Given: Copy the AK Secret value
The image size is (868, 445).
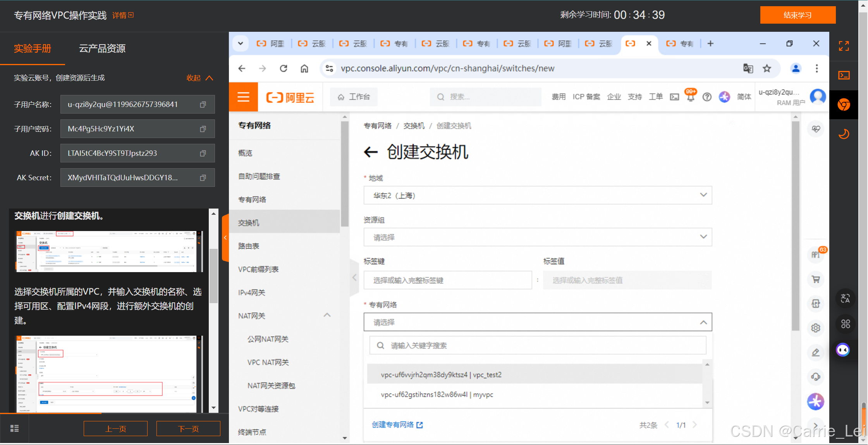Looking at the screenshot, I should coord(203,178).
